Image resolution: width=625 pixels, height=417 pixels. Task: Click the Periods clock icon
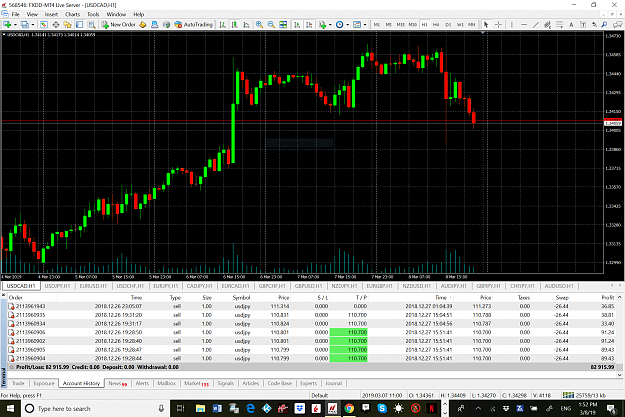[340, 25]
